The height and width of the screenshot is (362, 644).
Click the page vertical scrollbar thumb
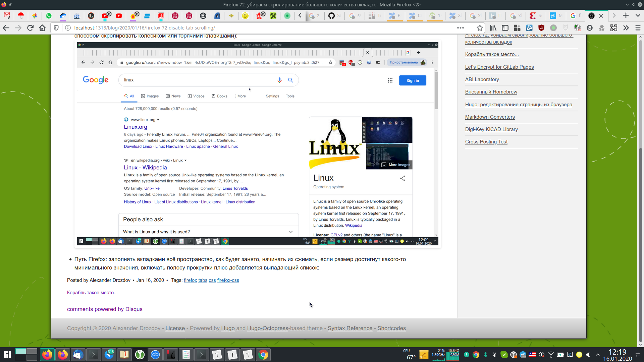click(x=640, y=245)
